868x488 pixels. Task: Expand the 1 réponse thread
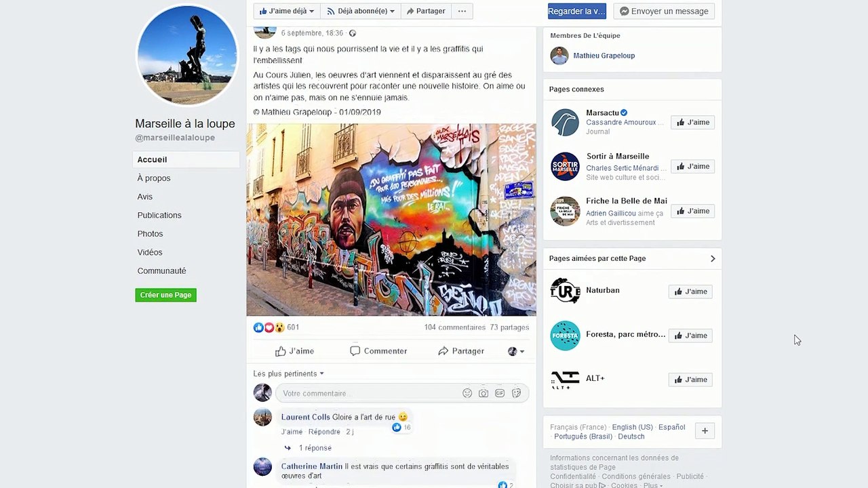point(315,448)
